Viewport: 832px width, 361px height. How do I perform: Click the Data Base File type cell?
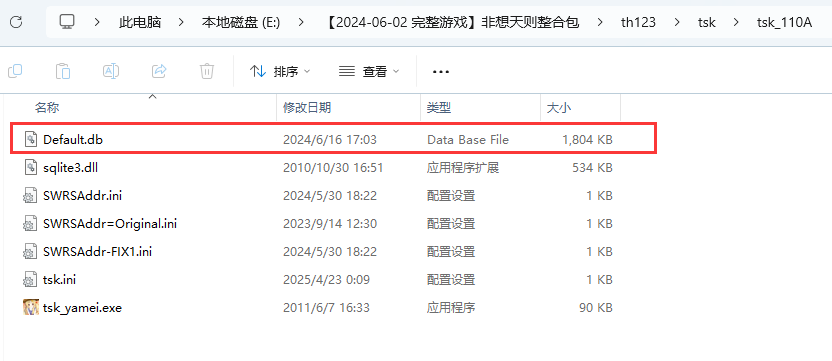click(x=468, y=140)
